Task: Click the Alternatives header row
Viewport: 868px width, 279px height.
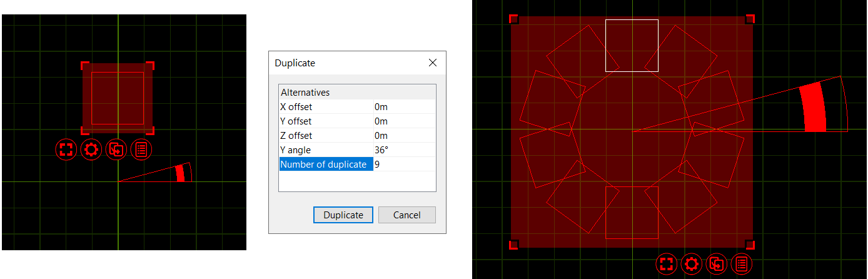Action: 356,93
